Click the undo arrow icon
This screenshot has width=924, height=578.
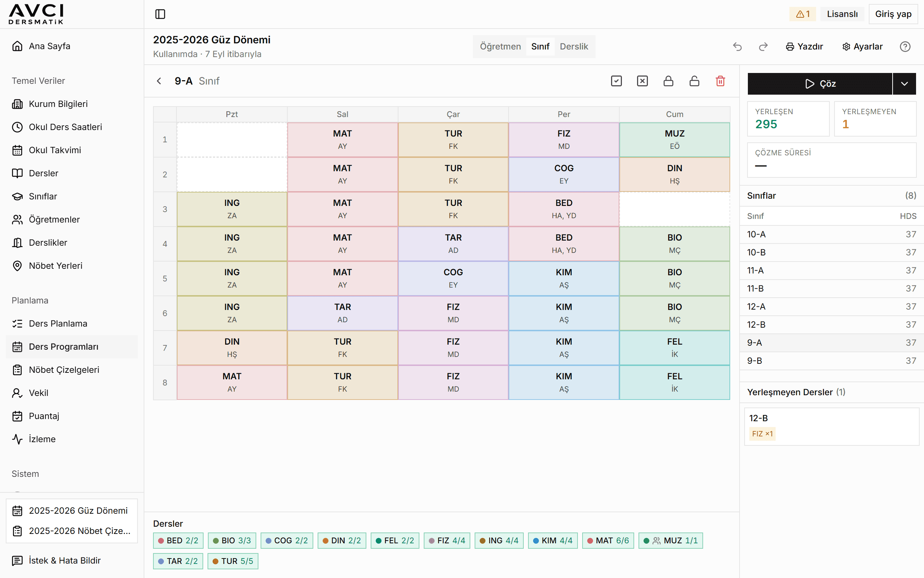point(737,47)
